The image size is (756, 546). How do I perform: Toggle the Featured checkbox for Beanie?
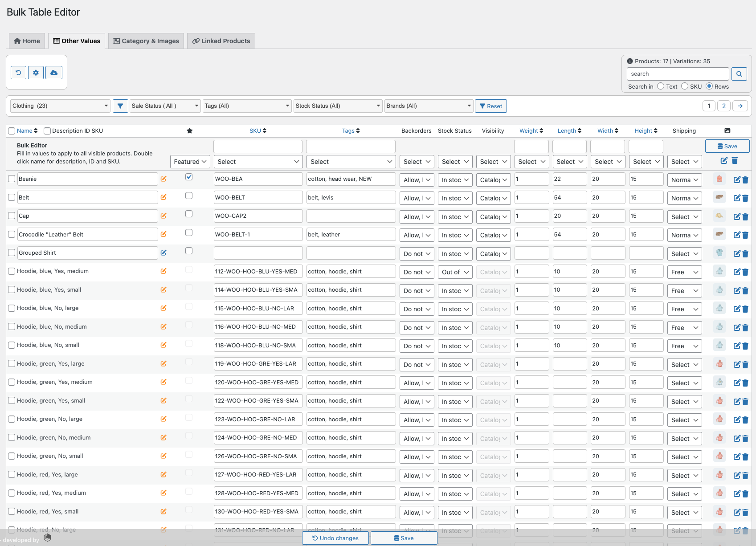[x=189, y=177]
